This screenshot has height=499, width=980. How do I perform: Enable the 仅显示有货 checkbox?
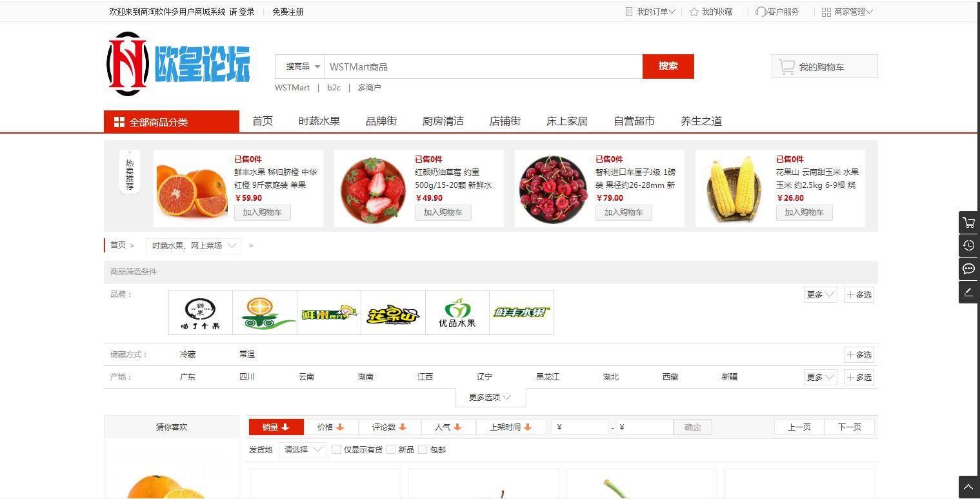[336, 449]
